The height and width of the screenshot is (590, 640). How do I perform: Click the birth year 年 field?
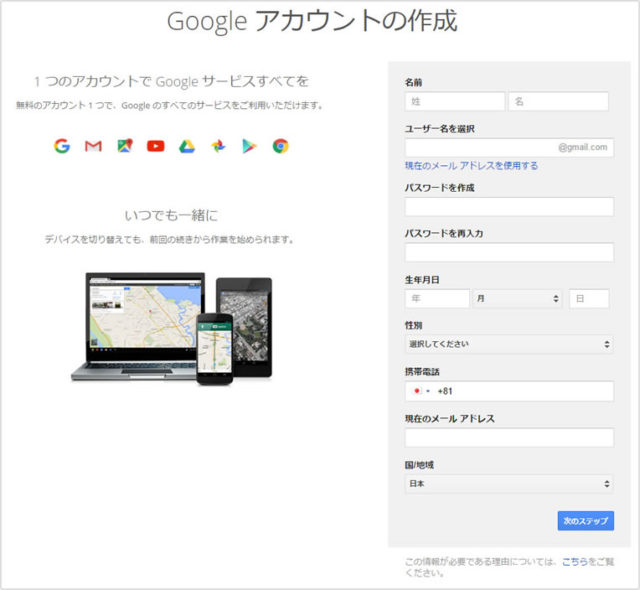pyautogui.click(x=437, y=299)
